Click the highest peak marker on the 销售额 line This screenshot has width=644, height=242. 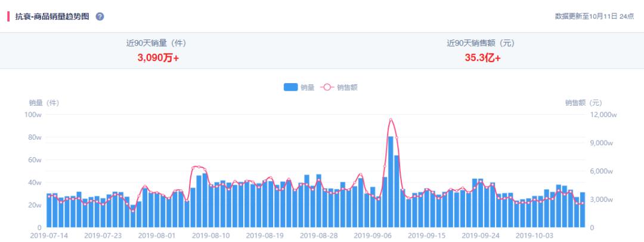pyautogui.click(x=391, y=120)
